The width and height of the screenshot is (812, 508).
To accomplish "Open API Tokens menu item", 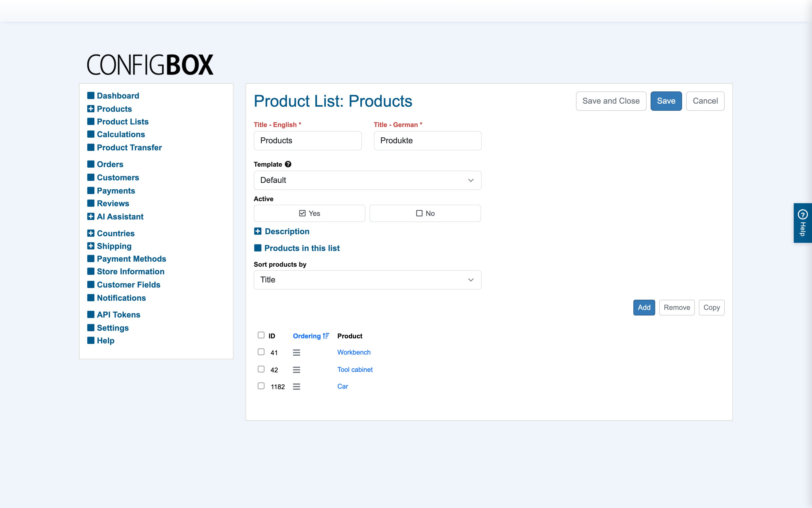I will click(x=119, y=314).
